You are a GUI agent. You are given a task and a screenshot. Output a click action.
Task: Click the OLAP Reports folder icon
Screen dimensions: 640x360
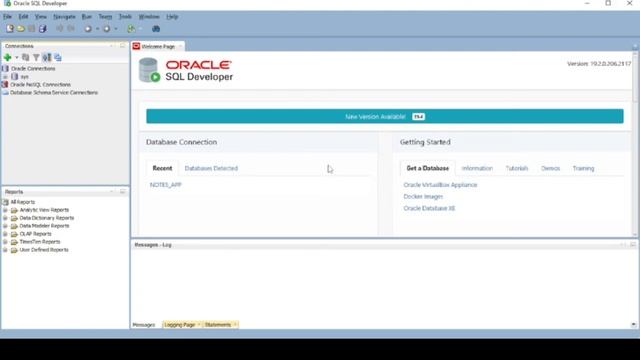[14, 234]
